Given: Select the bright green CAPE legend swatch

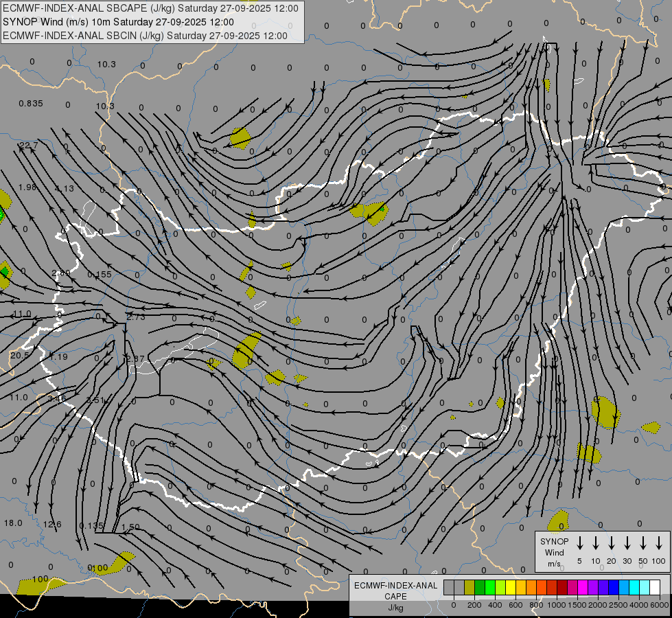Looking at the screenshot, I should pyautogui.click(x=490, y=587).
